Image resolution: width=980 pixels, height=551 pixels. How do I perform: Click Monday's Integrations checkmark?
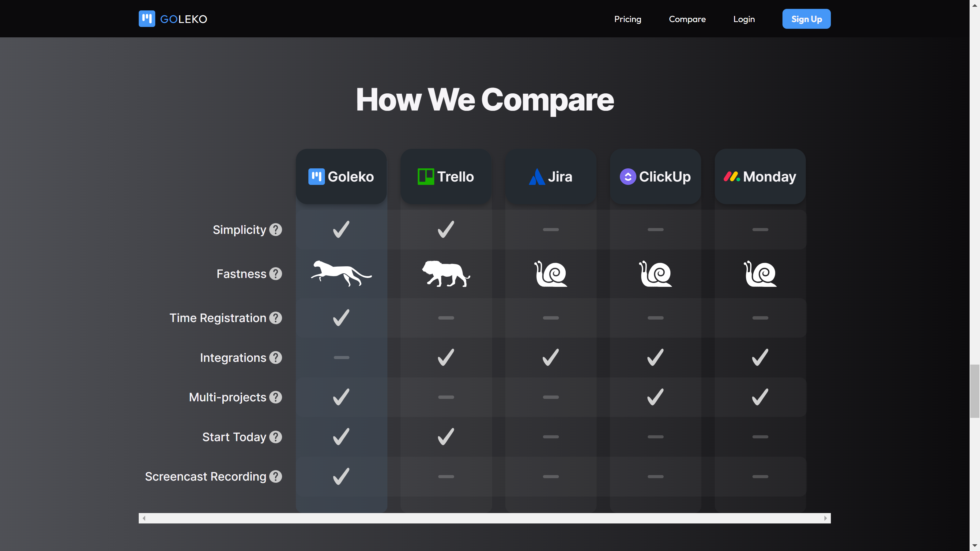click(760, 358)
